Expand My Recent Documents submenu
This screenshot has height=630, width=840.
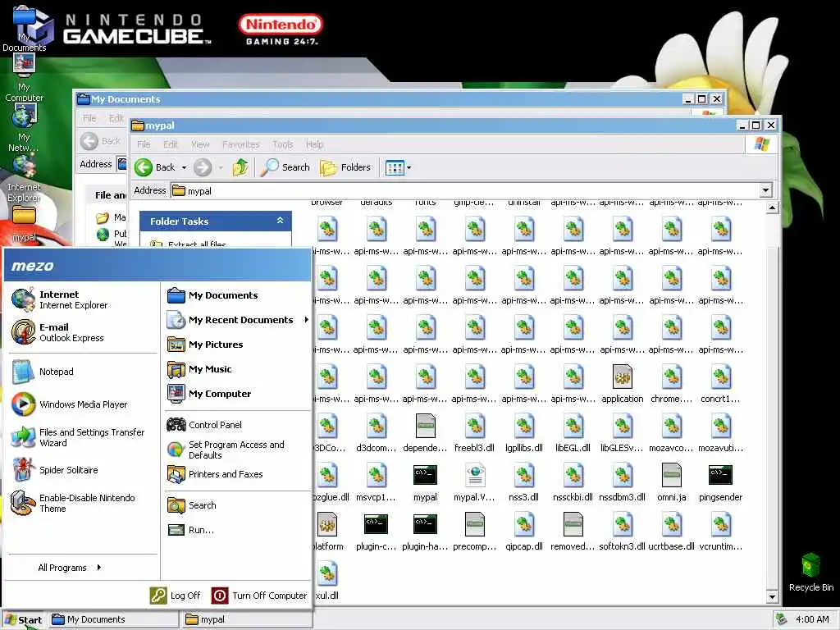[x=237, y=320]
